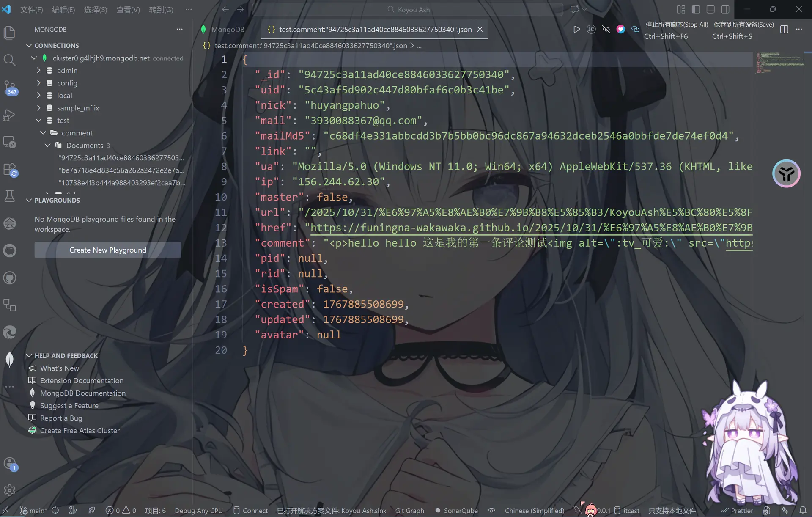Go forward using the right arrow
This screenshot has width=812, height=517.
point(240,9)
